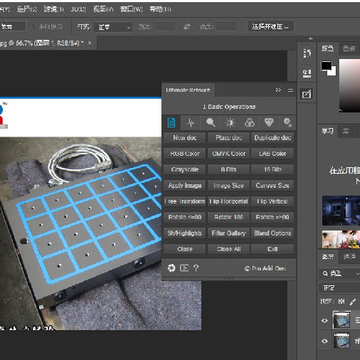Switch to the Channels (通道) panel tab
Image resolution: width=360 pixels, height=360 pixels.
[x=349, y=256]
